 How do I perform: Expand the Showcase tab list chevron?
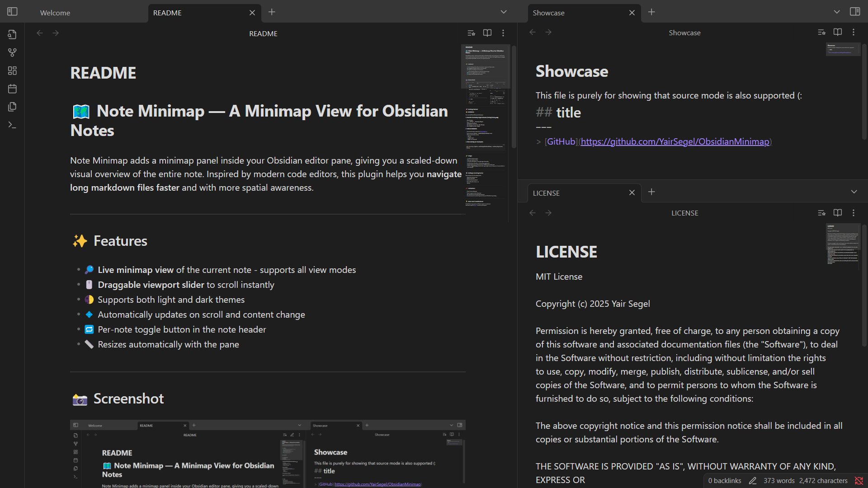click(x=836, y=12)
